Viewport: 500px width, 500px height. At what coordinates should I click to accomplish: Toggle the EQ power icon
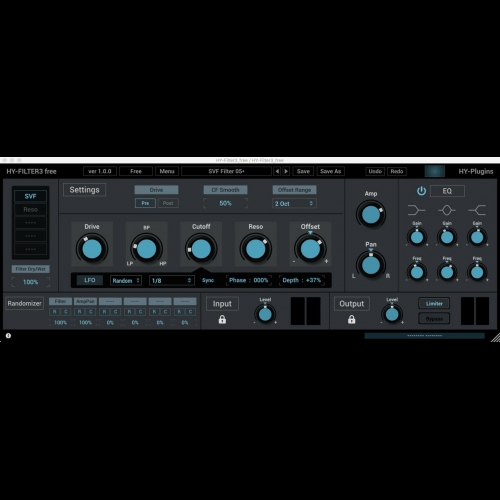click(x=421, y=191)
